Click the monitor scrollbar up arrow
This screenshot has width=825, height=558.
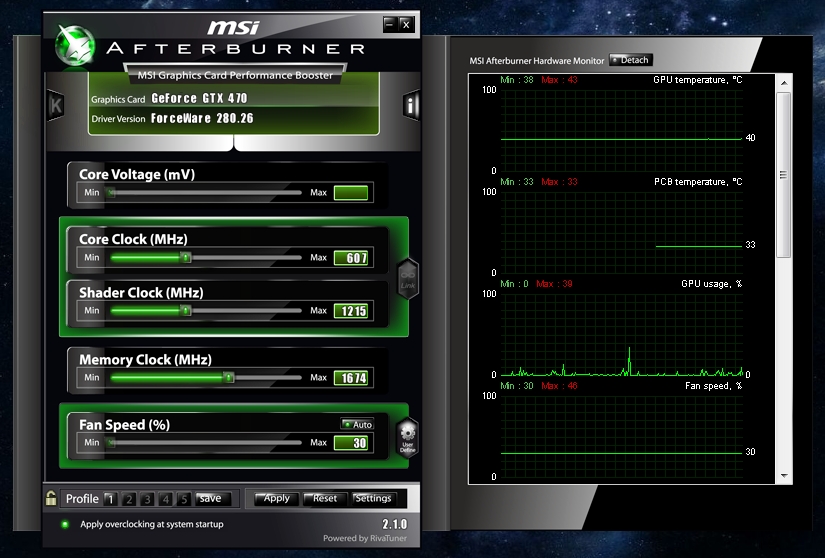coord(784,83)
